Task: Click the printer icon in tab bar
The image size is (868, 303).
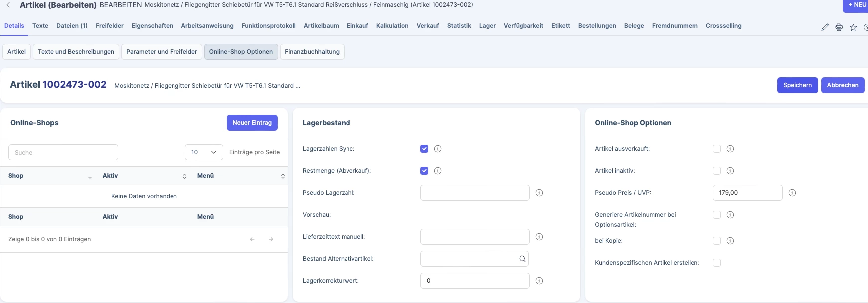Action: [839, 27]
